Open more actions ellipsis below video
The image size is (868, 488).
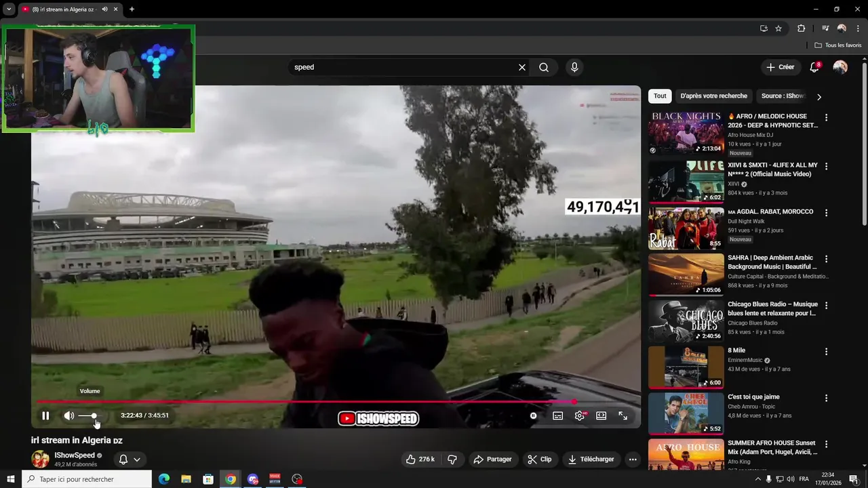pyautogui.click(x=633, y=459)
